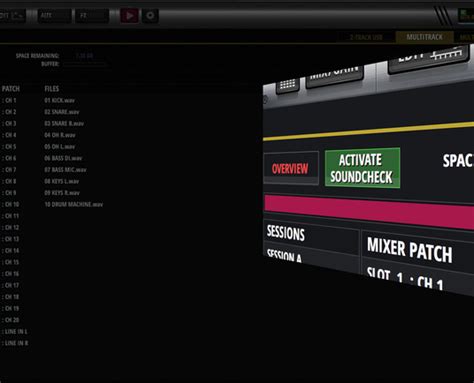Start playback with the red play button
Screen dimensions: 474x383
[x=129, y=16]
